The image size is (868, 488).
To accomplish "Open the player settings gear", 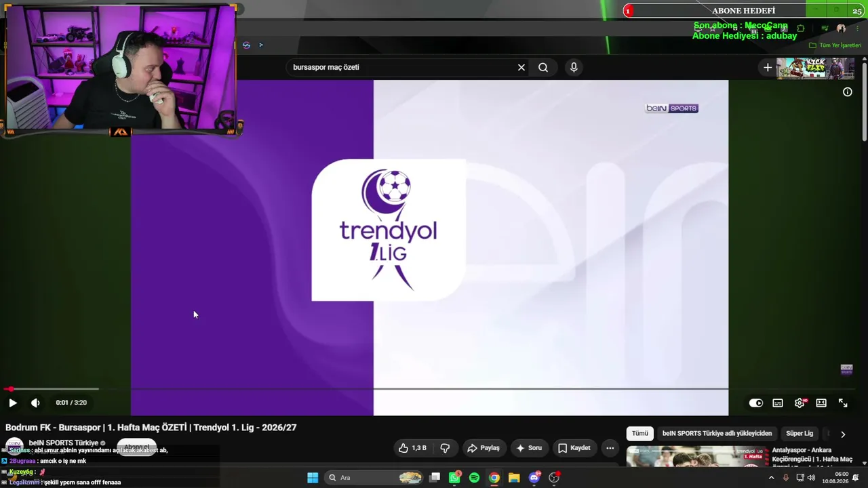I will (x=800, y=403).
